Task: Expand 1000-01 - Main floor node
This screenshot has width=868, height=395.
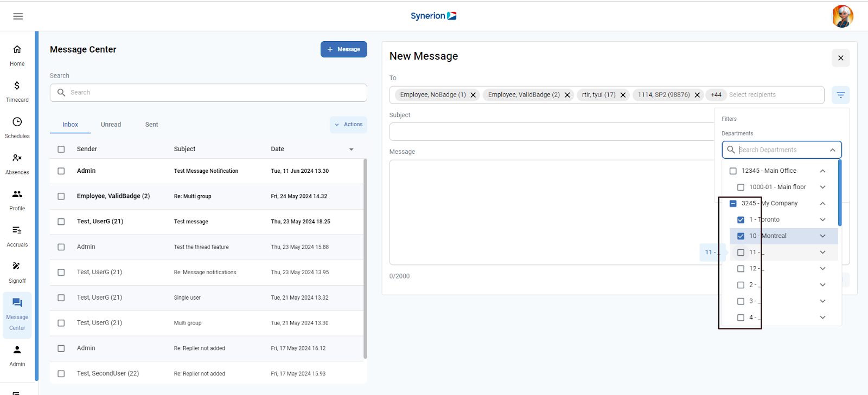Action: point(822,187)
